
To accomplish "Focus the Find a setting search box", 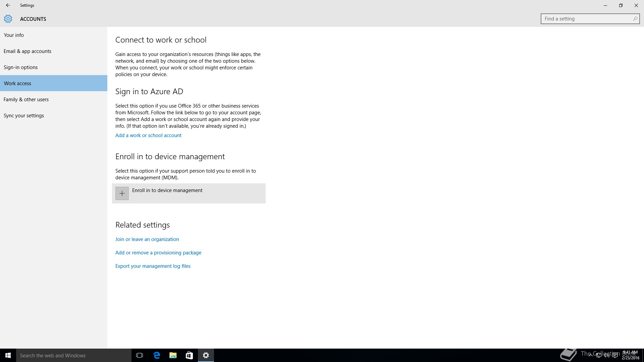I will pos(590,19).
